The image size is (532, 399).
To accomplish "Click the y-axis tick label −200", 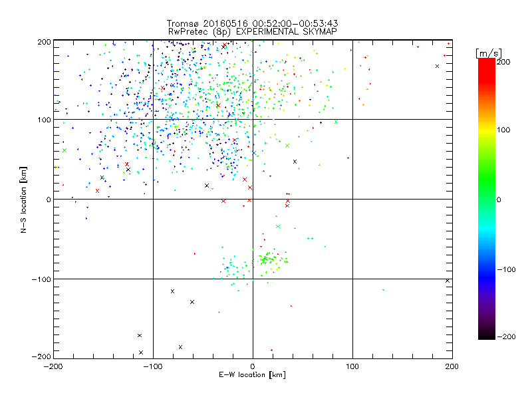I will pyautogui.click(x=41, y=356).
